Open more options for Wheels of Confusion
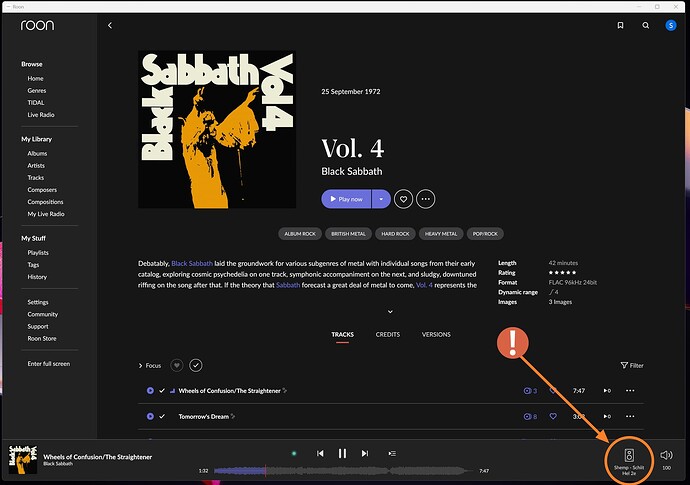Viewport: 690px width, 485px height. [630, 390]
